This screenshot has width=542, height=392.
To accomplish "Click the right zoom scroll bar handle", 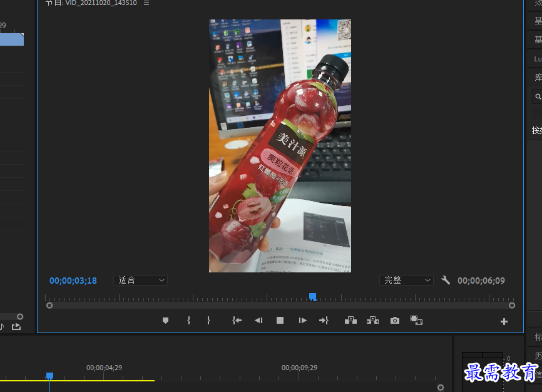I will pos(512,306).
